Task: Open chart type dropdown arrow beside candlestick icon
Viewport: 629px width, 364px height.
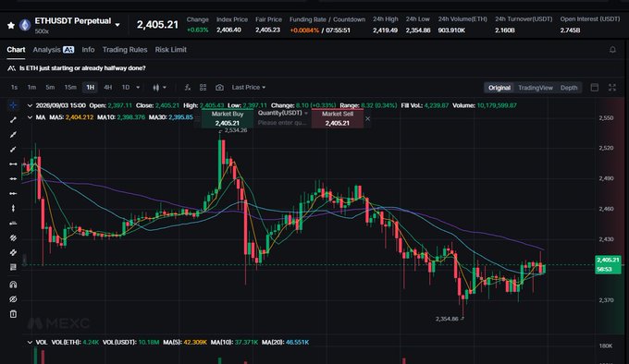Action: coord(165,87)
